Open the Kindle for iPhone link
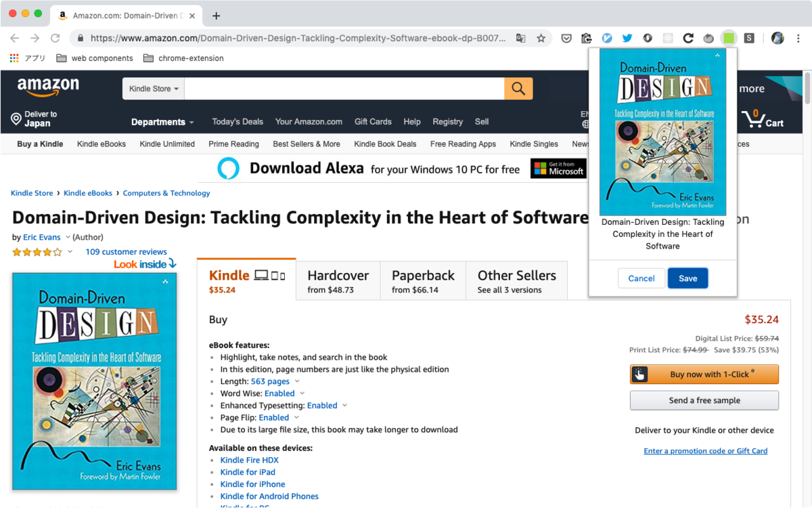Viewport: 812px width, 508px height. tap(252, 484)
